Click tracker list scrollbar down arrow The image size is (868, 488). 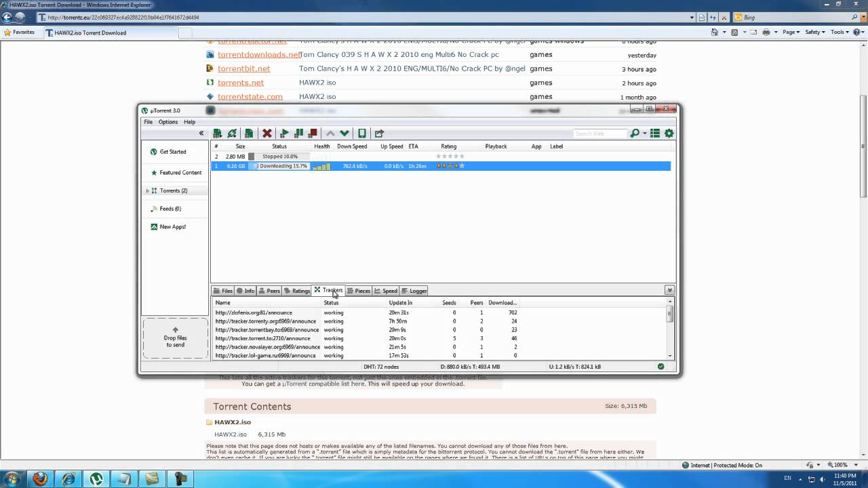click(x=670, y=356)
